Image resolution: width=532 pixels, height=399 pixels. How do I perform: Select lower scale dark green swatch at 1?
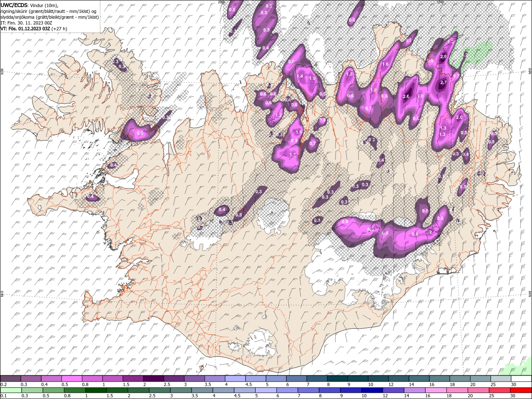96,390
